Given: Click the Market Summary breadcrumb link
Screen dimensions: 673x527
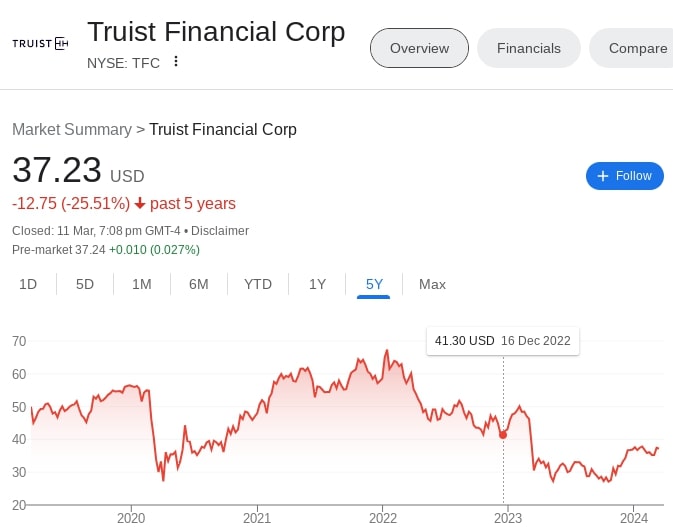Looking at the screenshot, I should 72,129.
